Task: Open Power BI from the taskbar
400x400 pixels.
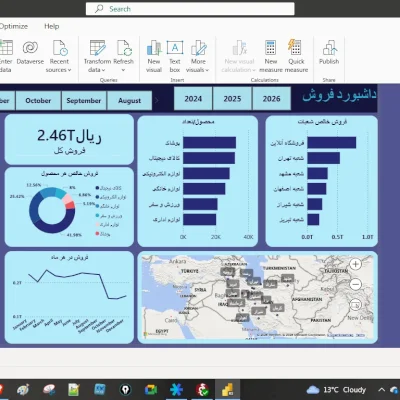Action: point(227,389)
